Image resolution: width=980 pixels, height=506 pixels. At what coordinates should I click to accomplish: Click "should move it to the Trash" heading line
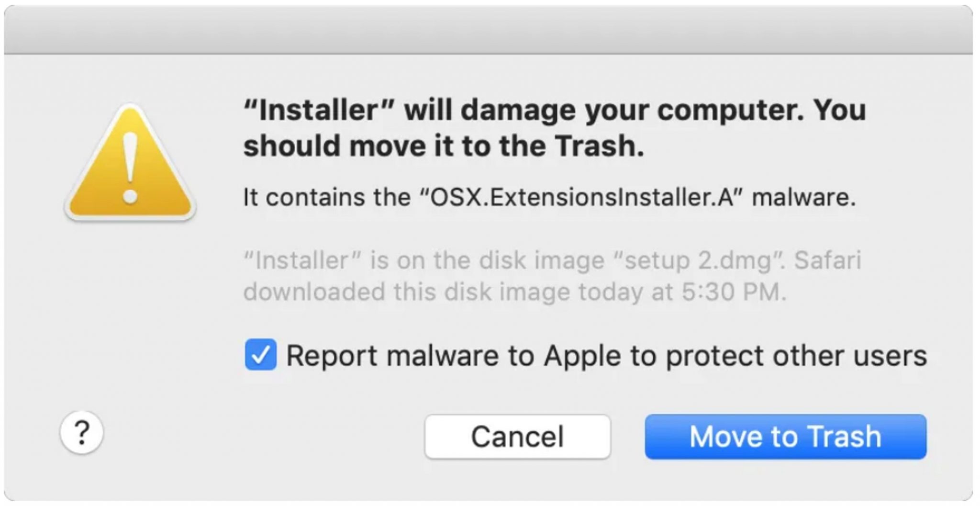(444, 146)
